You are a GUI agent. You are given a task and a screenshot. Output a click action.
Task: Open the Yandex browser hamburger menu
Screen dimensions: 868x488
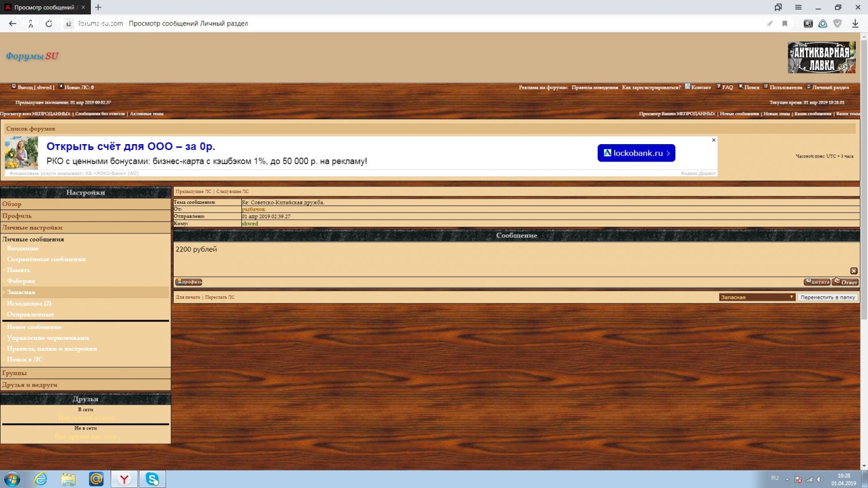(x=798, y=8)
